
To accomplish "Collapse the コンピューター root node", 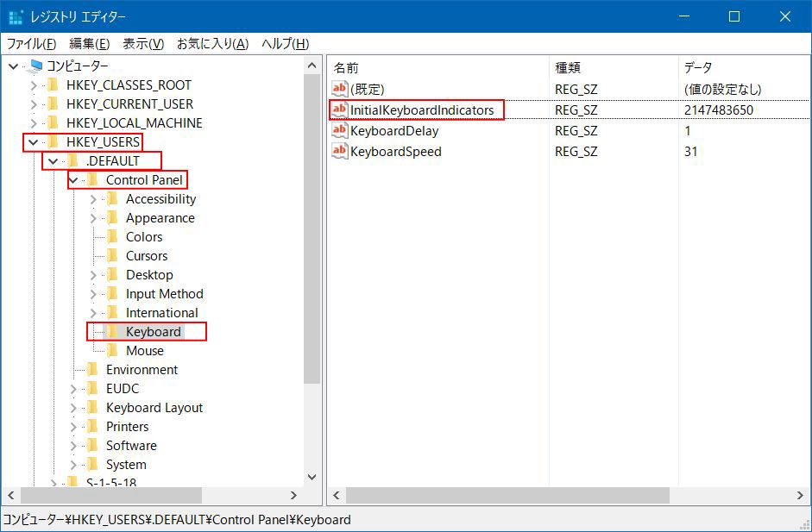I will pyautogui.click(x=14, y=66).
